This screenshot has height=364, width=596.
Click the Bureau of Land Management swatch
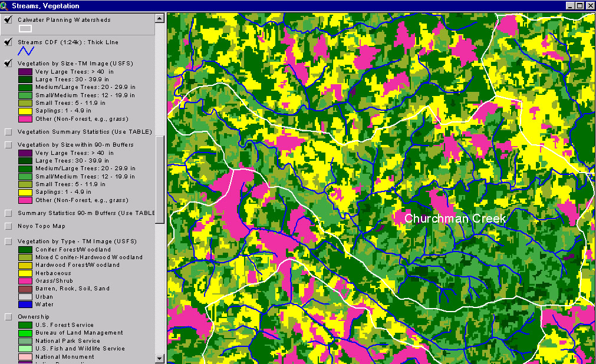point(25,333)
